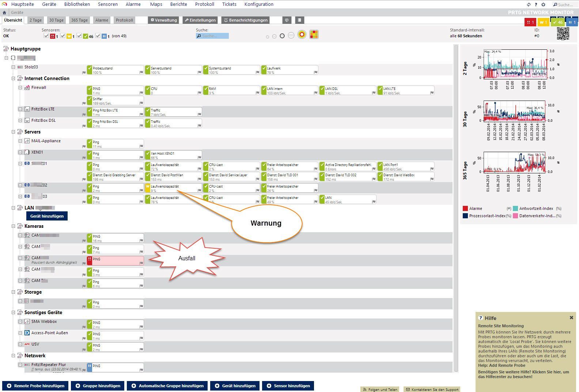Collapse the Servers group
The width and height of the screenshot is (579, 392).
point(14,132)
